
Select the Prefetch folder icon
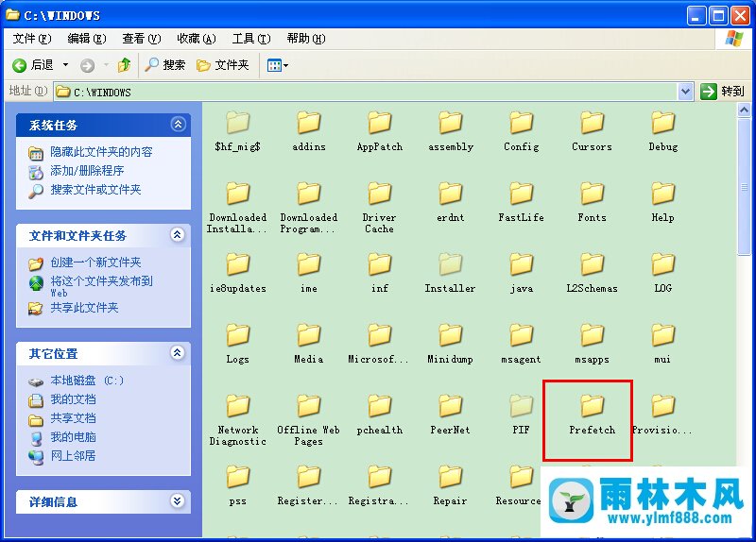pyautogui.click(x=593, y=406)
